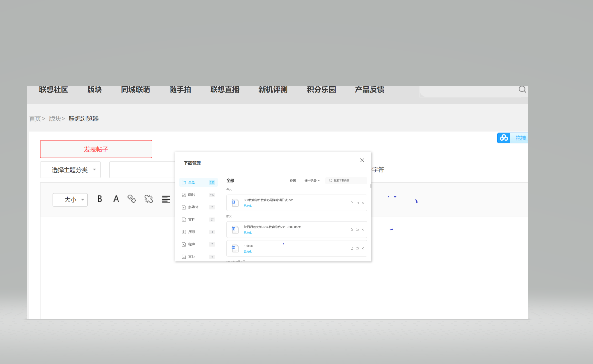Click search icon in download search box
The image size is (593, 364).
coord(331,181)
